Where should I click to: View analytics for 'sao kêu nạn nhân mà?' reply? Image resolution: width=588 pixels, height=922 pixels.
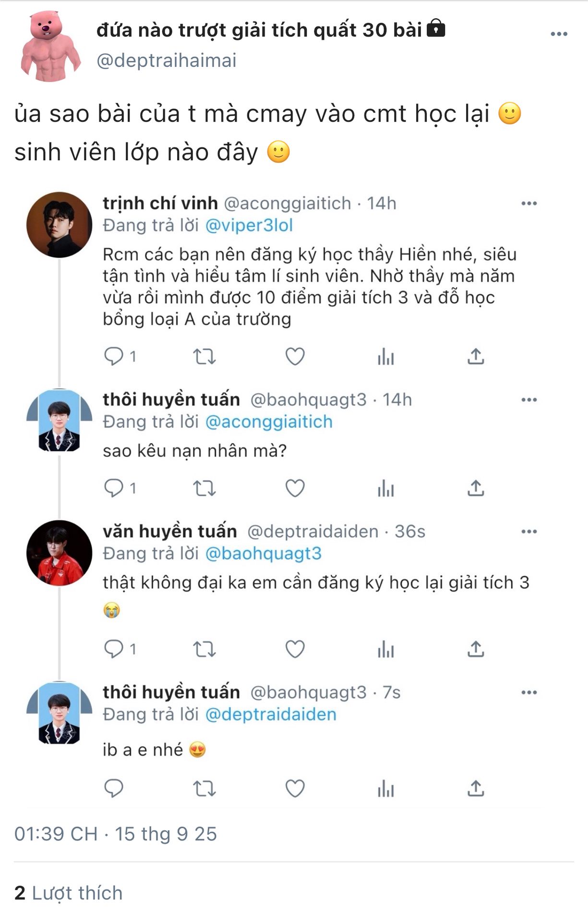point(385,488)
